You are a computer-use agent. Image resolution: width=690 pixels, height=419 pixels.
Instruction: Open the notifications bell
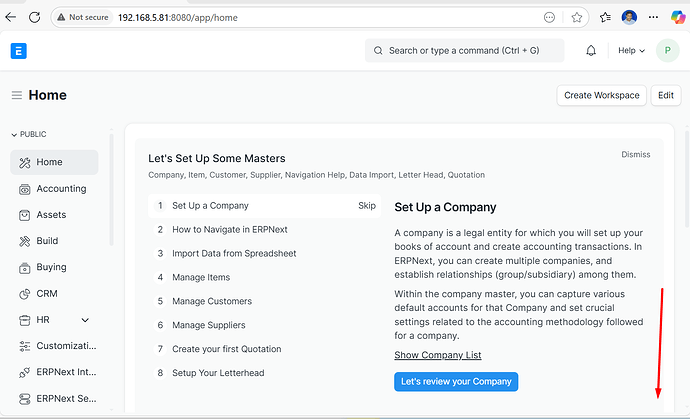click(x=591, y=51)
